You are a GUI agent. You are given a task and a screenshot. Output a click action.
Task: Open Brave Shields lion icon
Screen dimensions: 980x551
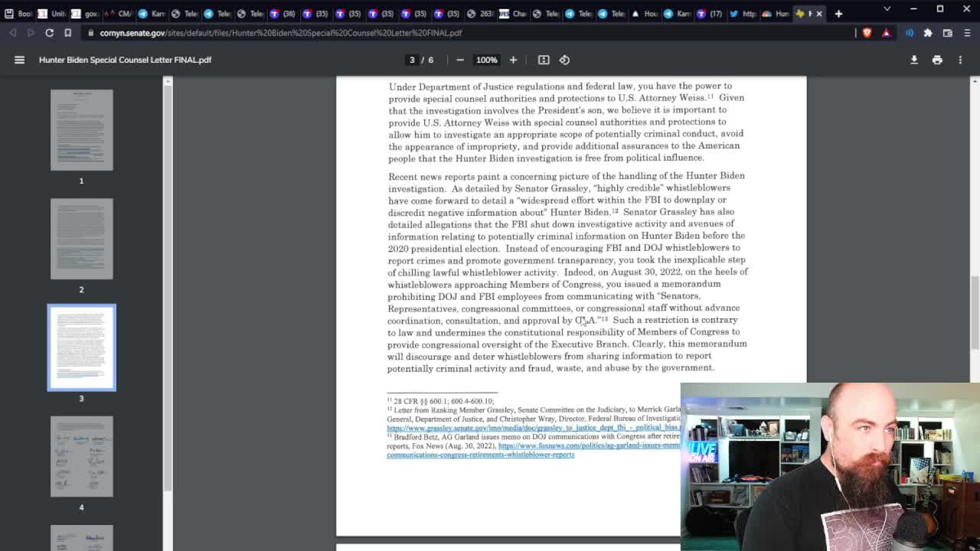point(867,33)
